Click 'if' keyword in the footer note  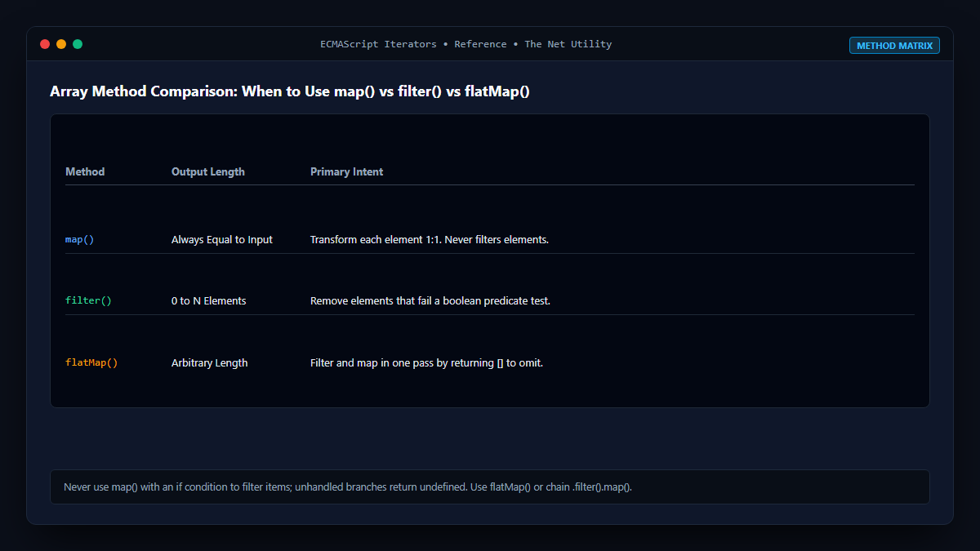pyautogui.click(x=179, y=487)
